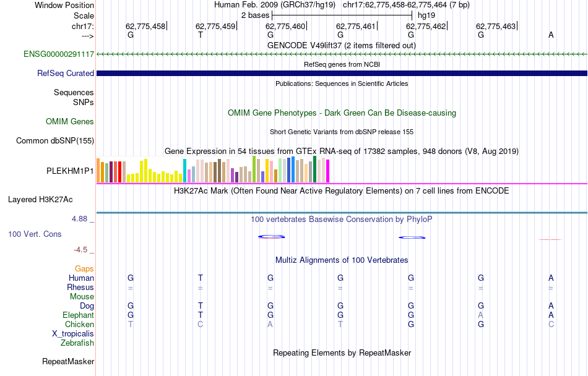Click the gray A base in Elephant row

click(481, 315)
